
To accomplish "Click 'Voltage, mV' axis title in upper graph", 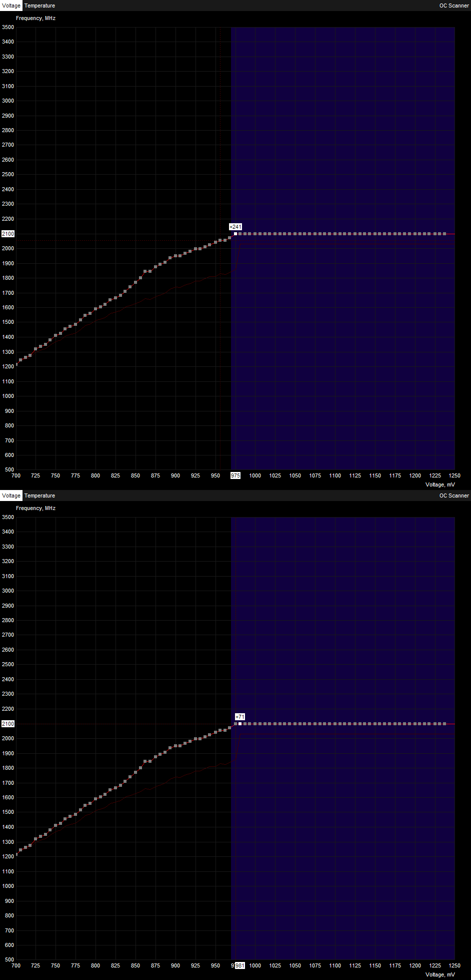I will (x=440, y=484).
